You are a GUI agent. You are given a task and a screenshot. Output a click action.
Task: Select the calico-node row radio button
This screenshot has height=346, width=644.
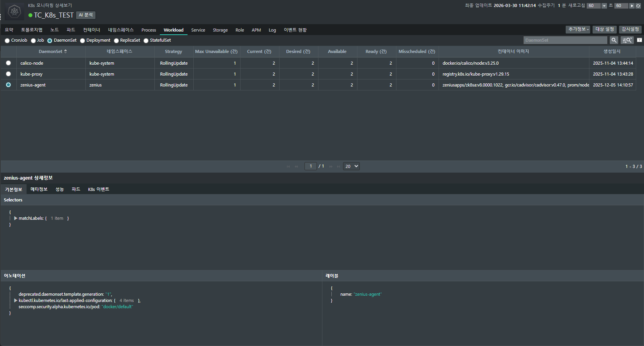pos(8,63)
